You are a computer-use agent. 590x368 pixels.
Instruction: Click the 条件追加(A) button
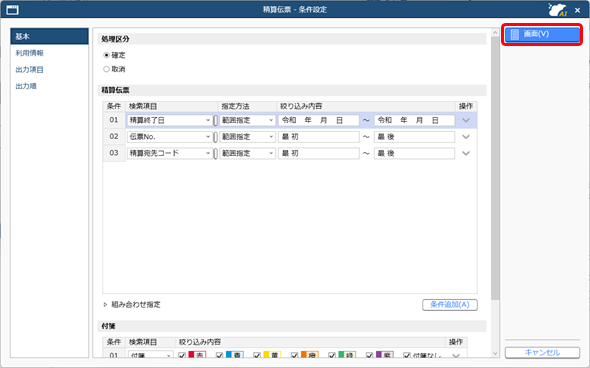click(450, 305)
